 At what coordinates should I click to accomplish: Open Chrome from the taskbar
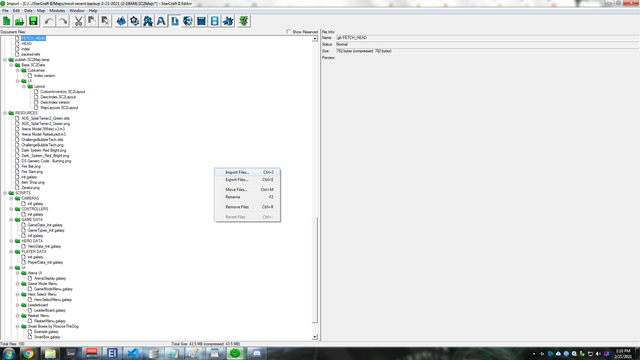pyautogui.click(x=28, y=353)
